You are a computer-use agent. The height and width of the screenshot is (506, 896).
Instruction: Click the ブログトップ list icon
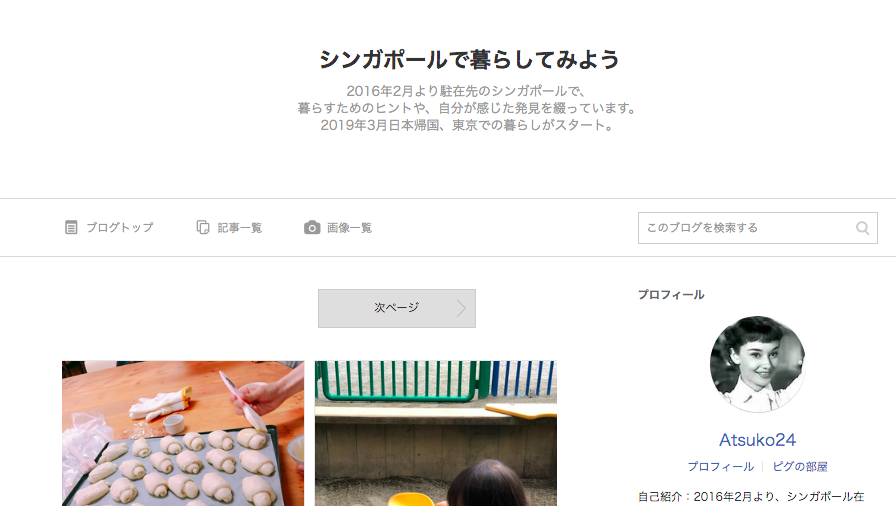tap(71, 228)
